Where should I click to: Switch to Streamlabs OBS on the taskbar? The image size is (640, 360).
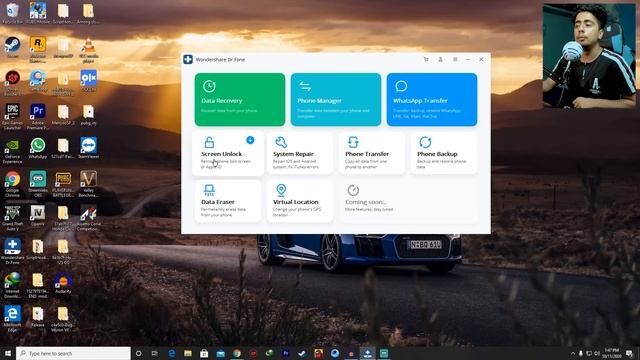point(384,353)
